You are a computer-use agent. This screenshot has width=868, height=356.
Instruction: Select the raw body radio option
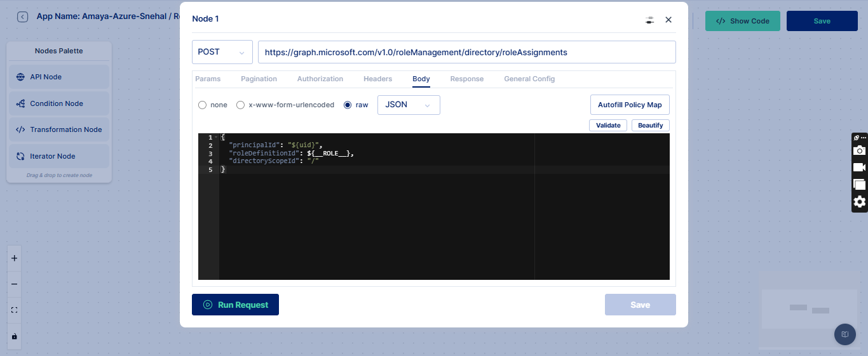point(348,105)
